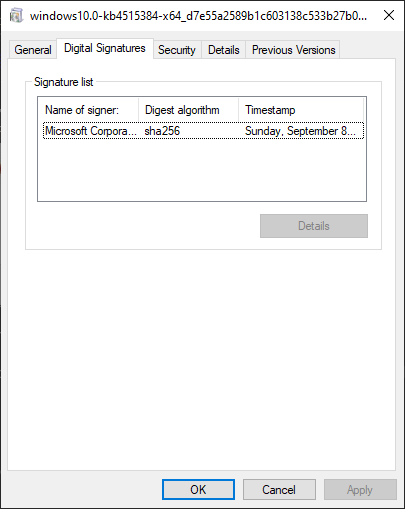This screenshot has width=405, height=509.
Task: Close the properties dialog with X
Action: coord(389,15)
